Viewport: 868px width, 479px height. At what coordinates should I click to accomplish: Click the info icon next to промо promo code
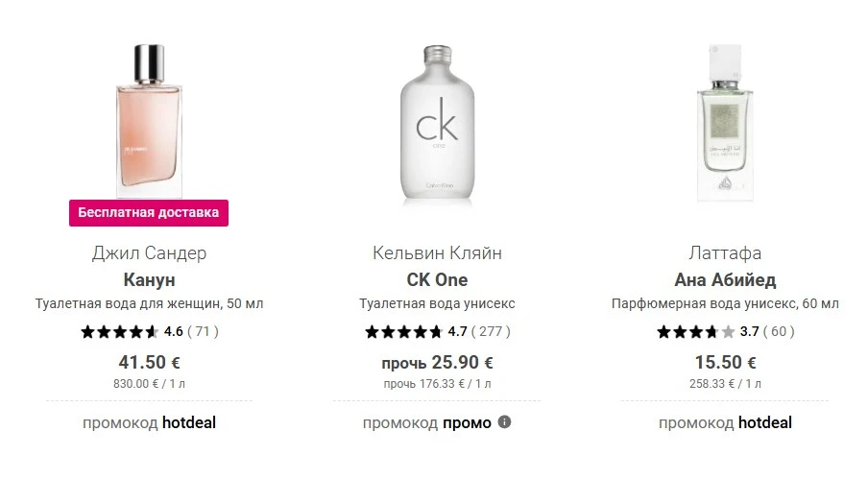click(504, 422)
